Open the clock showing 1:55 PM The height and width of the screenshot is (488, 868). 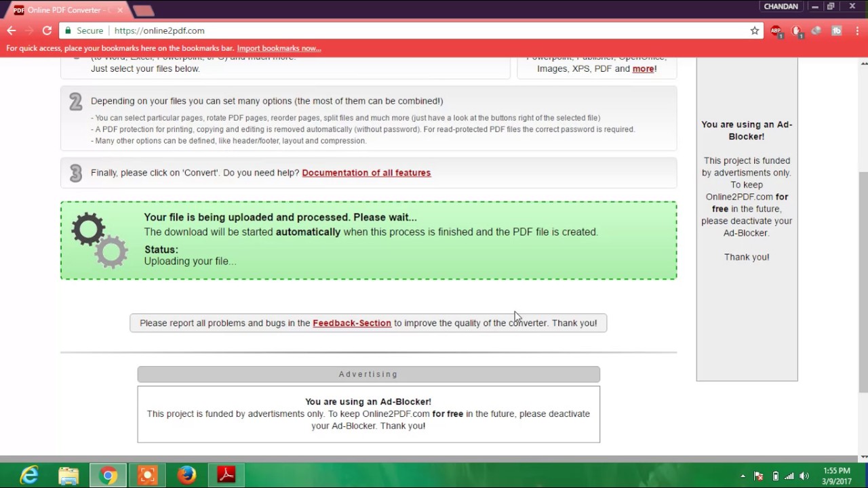click(x=837, y=476)
